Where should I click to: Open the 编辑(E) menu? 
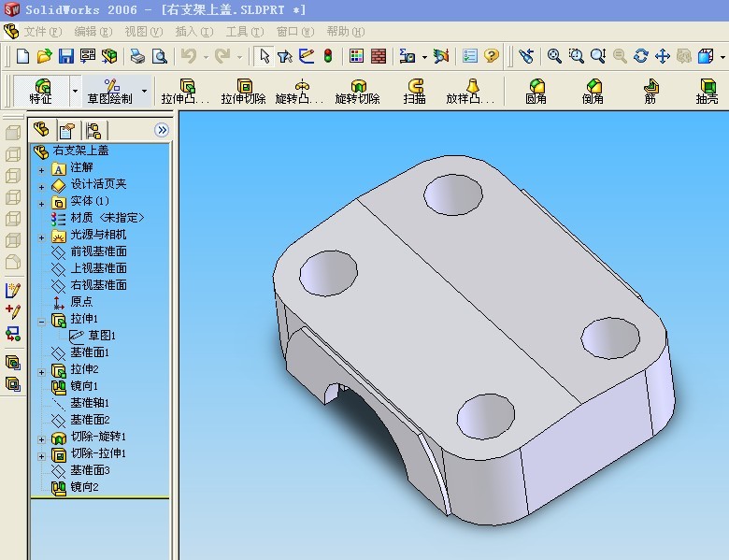pos(93,32)
